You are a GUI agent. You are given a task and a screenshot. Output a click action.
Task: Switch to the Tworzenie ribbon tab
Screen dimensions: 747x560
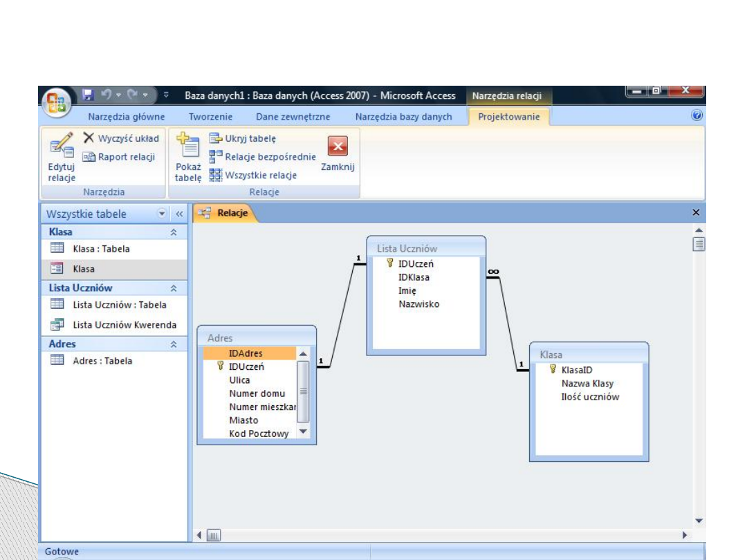coord(210,117)
